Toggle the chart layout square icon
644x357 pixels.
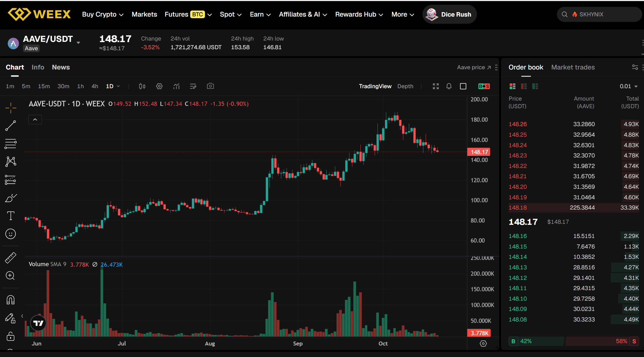pyautogui.click(x=463, y=86)
